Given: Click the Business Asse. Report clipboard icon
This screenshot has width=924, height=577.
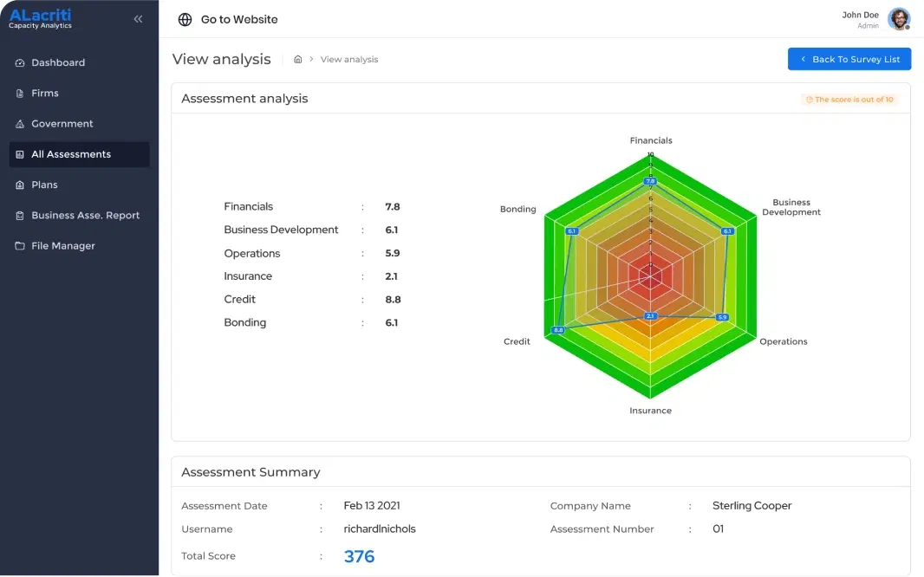Looking at the screenshot, I should point(20,216).
